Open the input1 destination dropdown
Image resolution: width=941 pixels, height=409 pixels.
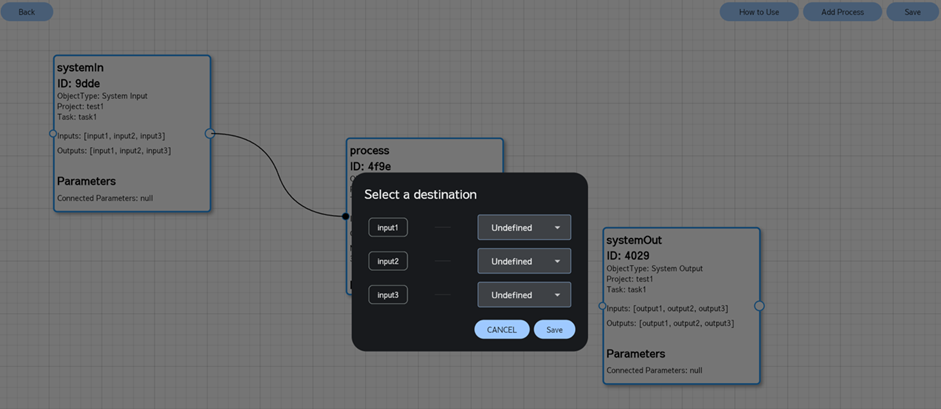[524, 228]
